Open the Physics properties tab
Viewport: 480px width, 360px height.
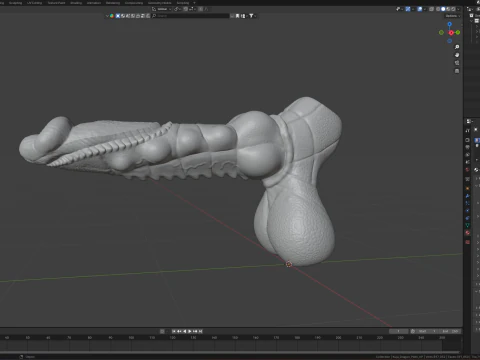click(467, 210)
